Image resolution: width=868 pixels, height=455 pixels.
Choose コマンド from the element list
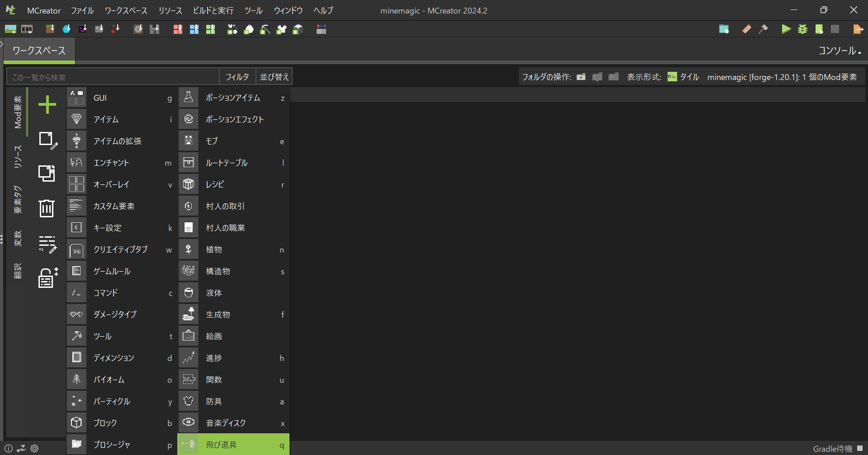(x=121, y=293)
